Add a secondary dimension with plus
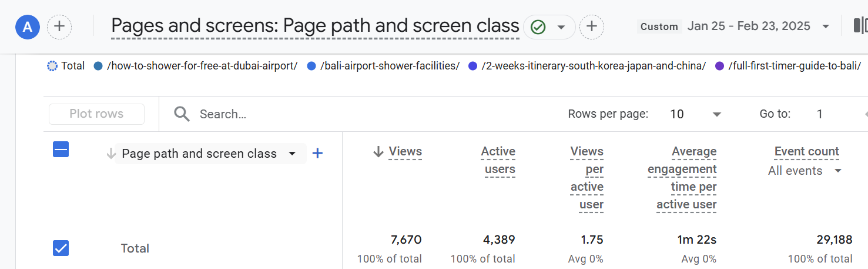Image resolution: width=868 pixels, height=269 pixels. (317, 154)
